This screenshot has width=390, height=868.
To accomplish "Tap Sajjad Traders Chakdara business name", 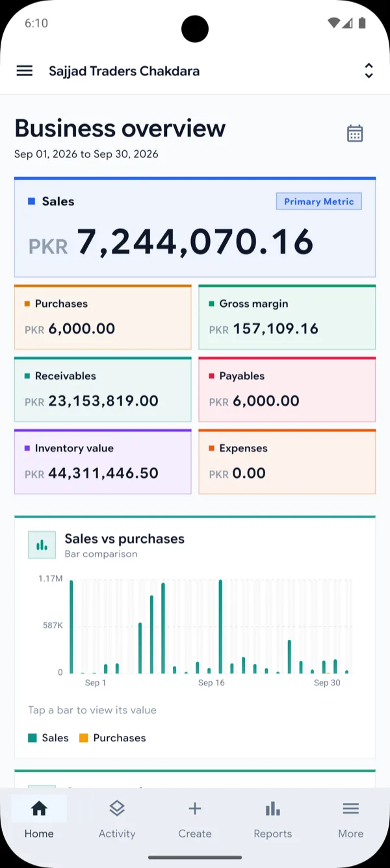I will (x=124, y=71).
